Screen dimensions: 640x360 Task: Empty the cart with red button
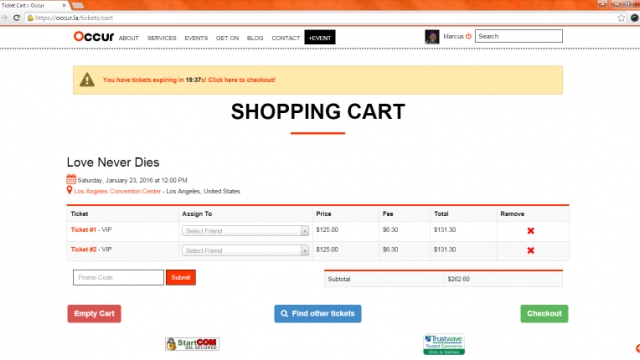pyautogui.click(x=94, y=314)
